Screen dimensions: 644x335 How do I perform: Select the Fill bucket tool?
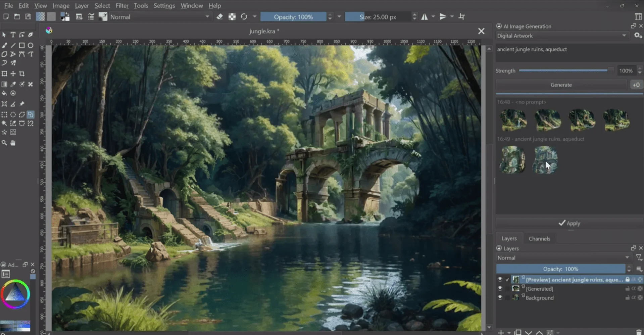[x=4, y=93]
